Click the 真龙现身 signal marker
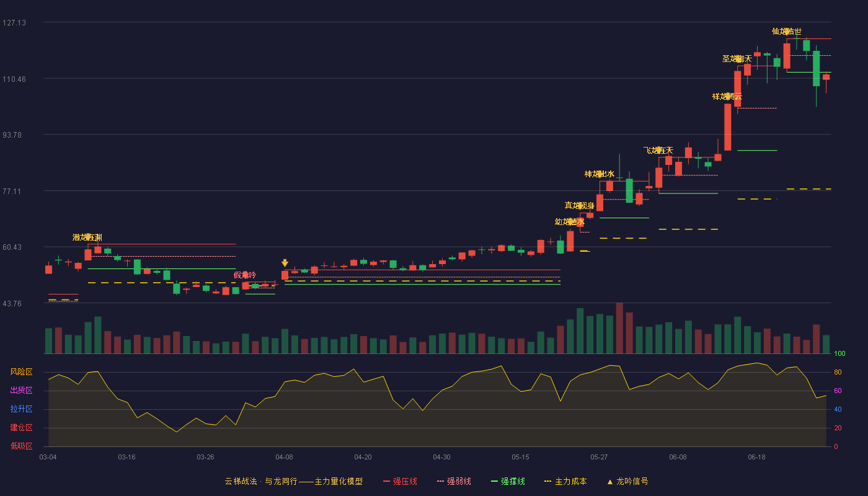868x496 pixels. (x=580, y=205)
